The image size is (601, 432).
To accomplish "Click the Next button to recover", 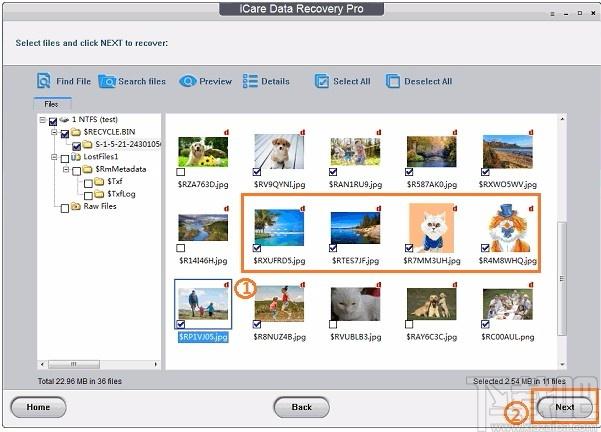I will coord(565,407).
